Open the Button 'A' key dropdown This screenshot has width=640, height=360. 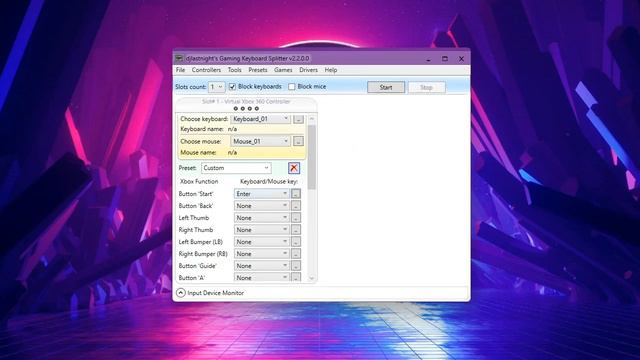click(x=262, y=278)
